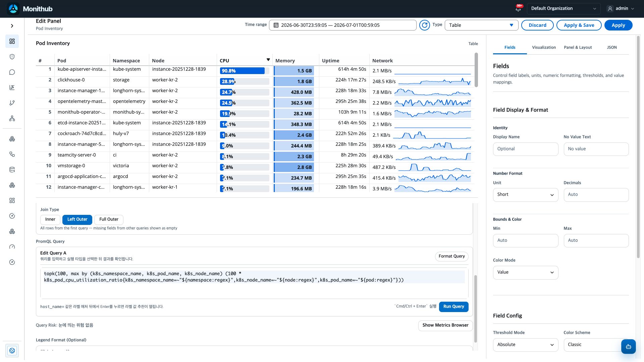The width and height of the screenshot is (644, 362).
Task: Open the notifications bell icon
Action: pyautogui.click(x=518, y=9)
